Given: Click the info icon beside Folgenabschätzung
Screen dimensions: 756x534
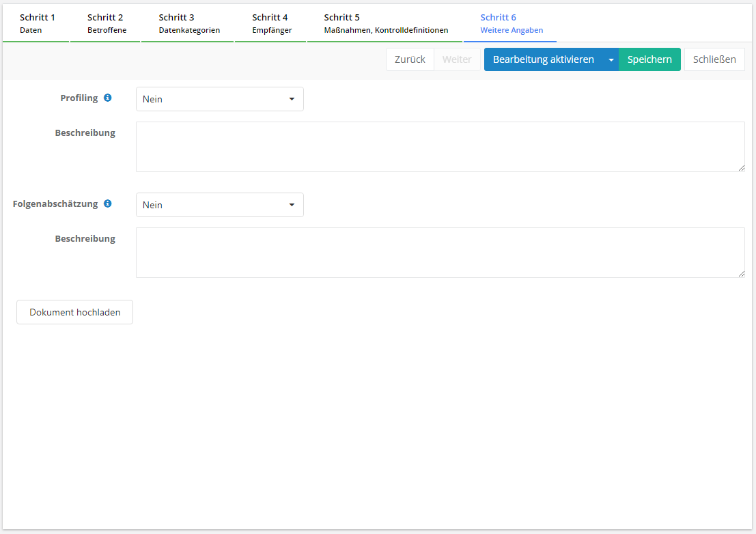Looking at the screenshot, I should point(107,203).
